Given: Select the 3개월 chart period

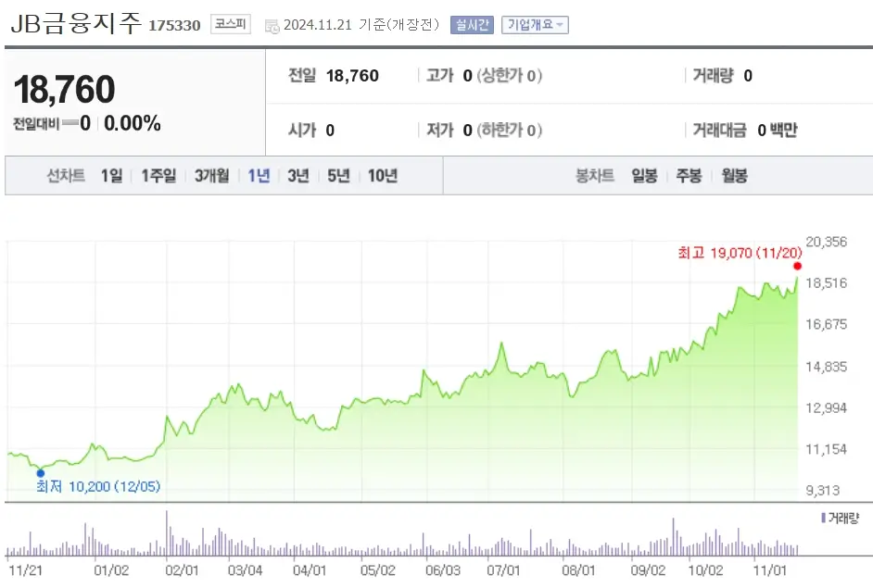Looking at the screenshot, I should click(209, 176).
